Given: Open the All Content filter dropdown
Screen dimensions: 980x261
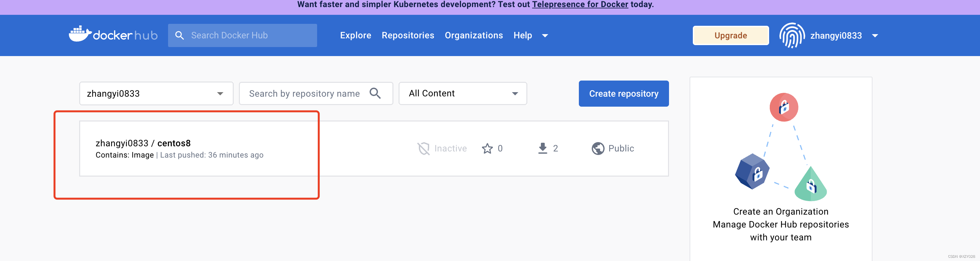Looking at the screenshot, I should (463, 93).
